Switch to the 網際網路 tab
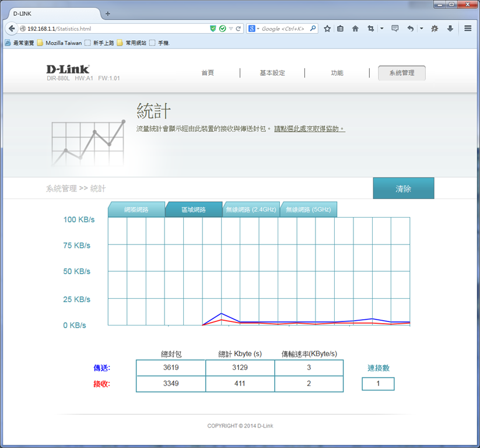 coord(136,209)
